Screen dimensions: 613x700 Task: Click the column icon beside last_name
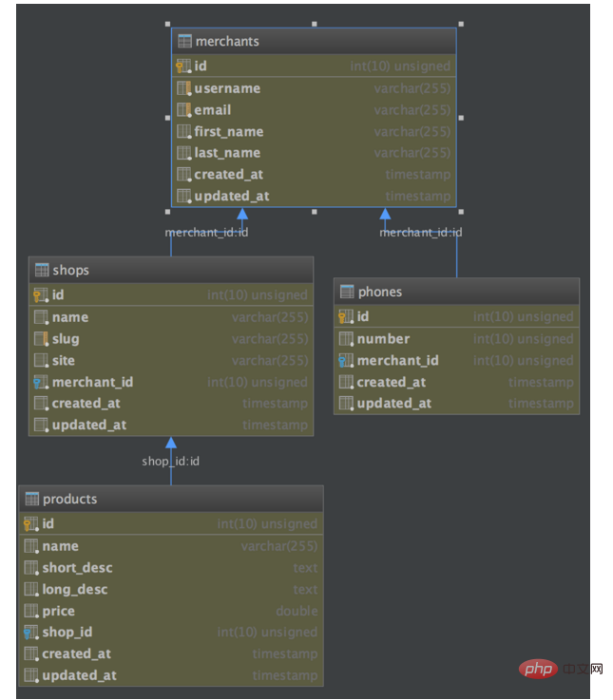click(184, 153)
